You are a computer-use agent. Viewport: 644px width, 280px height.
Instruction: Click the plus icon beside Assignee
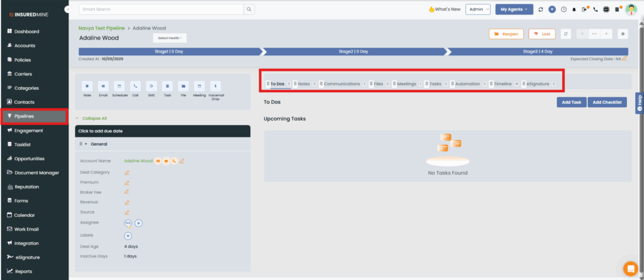click(139, 222)
